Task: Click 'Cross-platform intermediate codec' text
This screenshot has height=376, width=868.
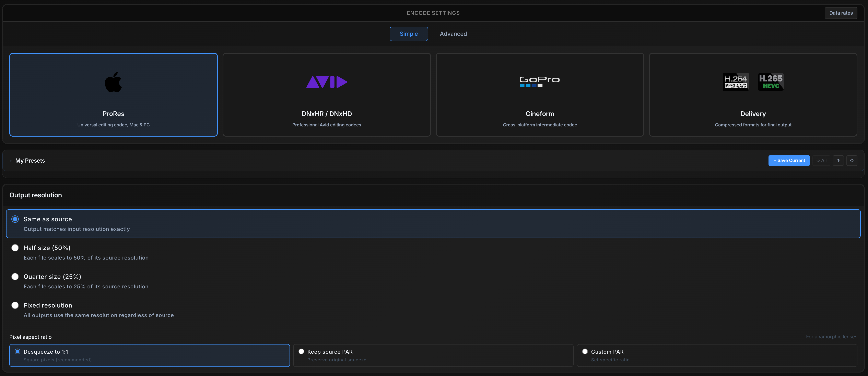Action: click(539, 125)
